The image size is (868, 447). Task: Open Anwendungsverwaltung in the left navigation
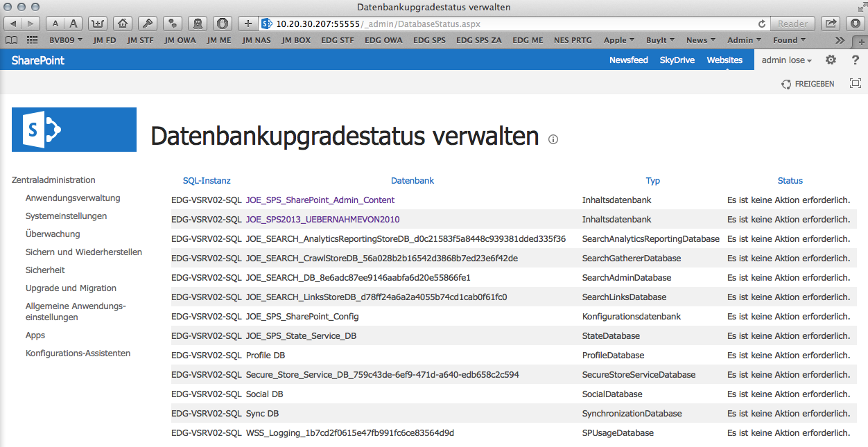(73, 198)
